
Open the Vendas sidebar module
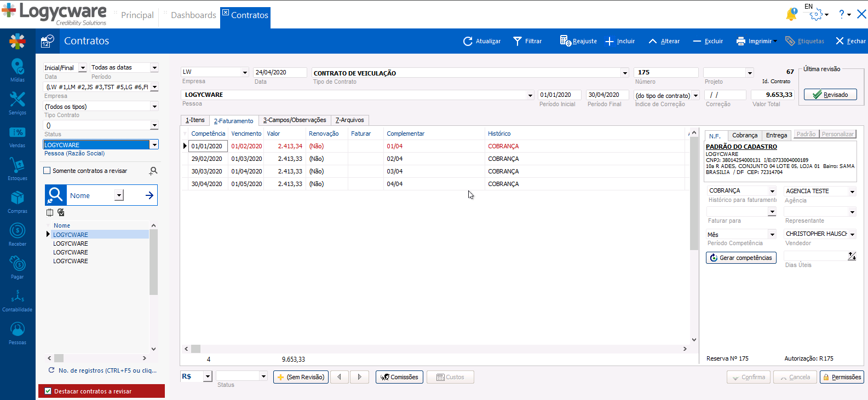[18, 136]
